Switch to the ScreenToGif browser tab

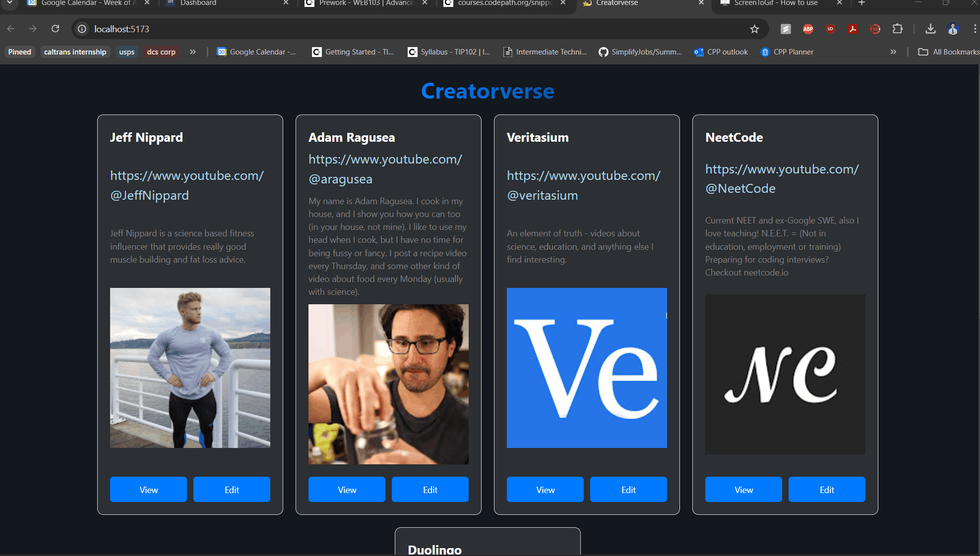click(776, 3)
